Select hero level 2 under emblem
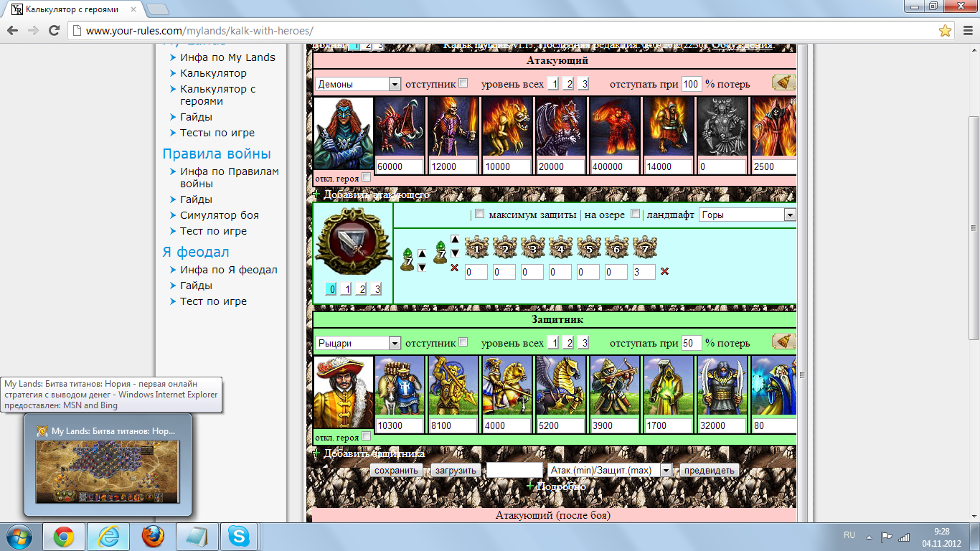This screenshot has height=551, width=980. coord(362,289)
